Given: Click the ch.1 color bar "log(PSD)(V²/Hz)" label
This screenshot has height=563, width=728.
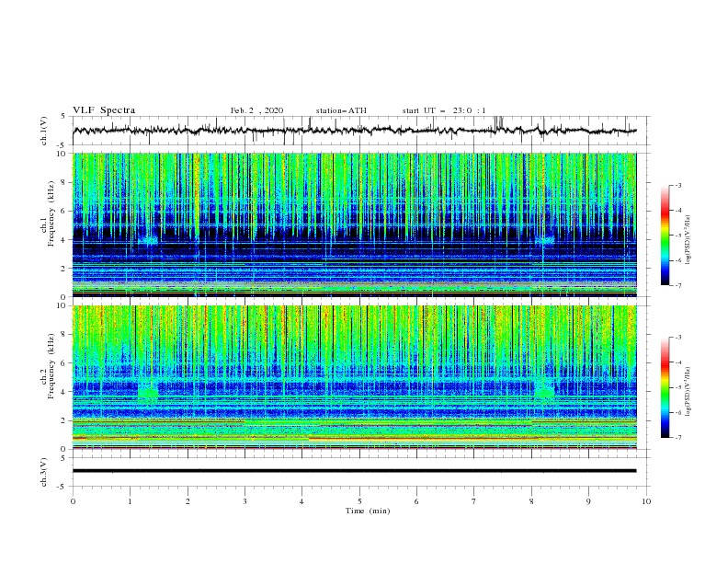Looking at the screenshot, I should (x=688, y=240).
